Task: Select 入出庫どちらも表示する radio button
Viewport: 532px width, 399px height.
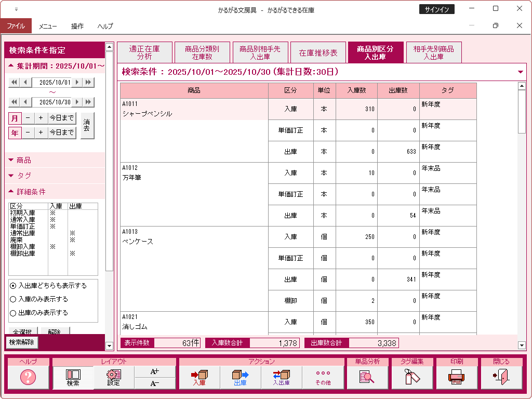Action: (x=14, y=286)
